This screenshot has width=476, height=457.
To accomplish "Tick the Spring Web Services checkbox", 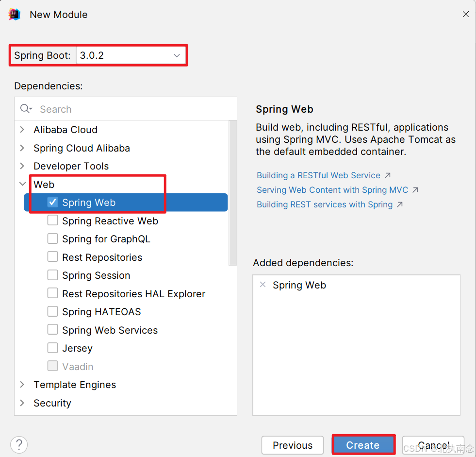I will point(52,330).
